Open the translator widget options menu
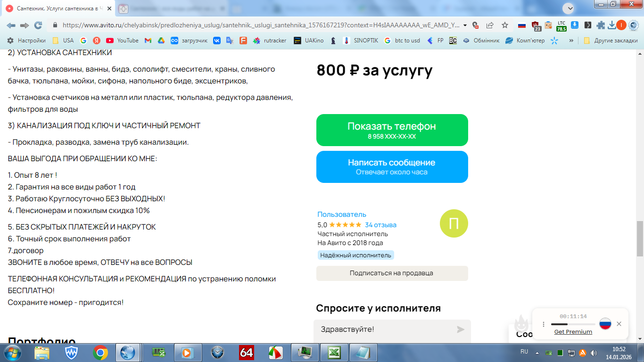Image resolution: width=644 pixels, height=362 pixels. click(x=544, y=324)
